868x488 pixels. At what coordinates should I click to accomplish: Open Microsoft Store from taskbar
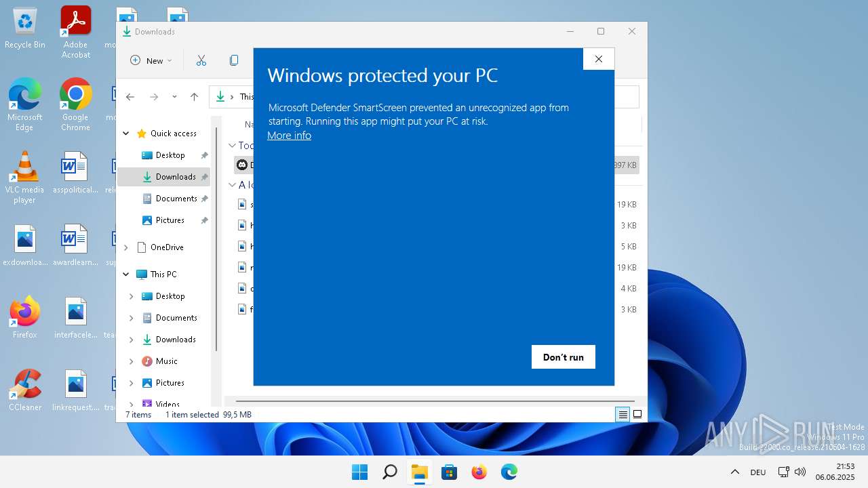[449, 472]
